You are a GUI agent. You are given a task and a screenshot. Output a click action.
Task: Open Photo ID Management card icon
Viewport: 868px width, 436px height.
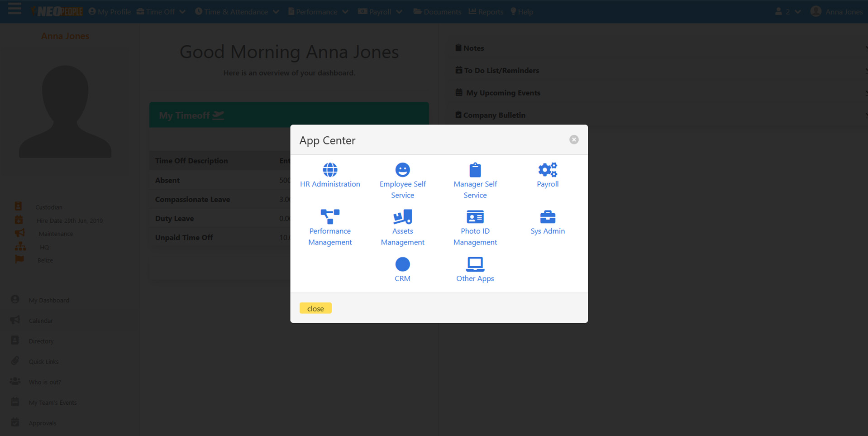coord(475,217)
